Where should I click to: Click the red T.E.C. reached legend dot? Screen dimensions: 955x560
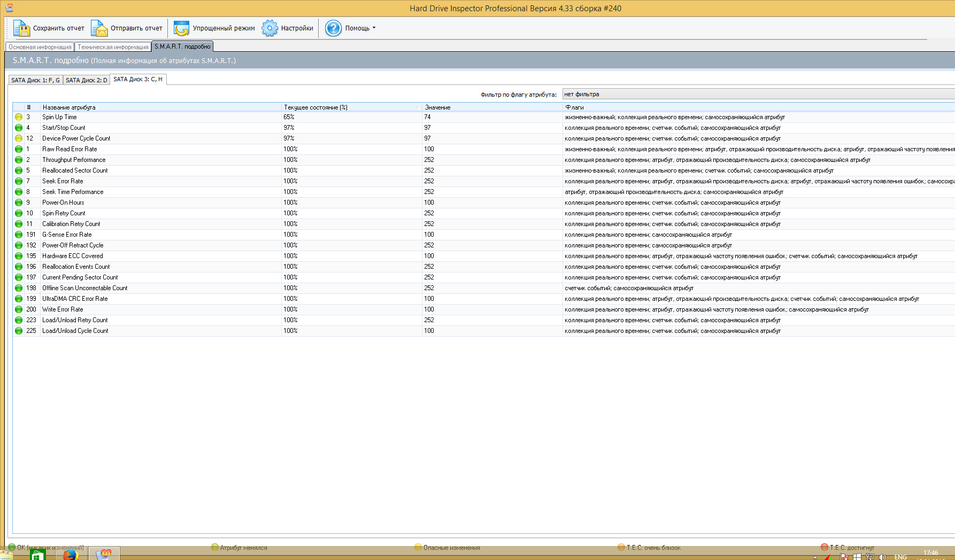825,547
